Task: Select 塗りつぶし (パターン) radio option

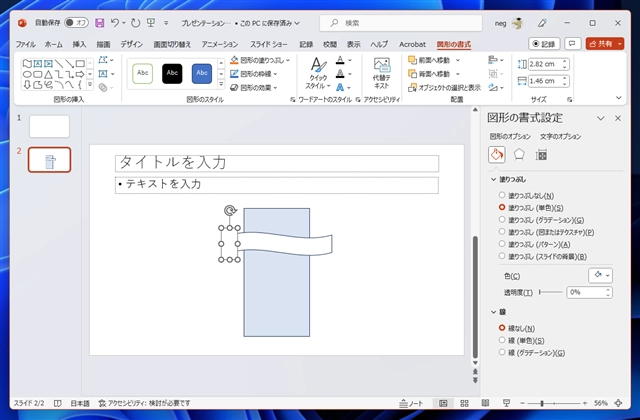Action: tap(502, 244)
